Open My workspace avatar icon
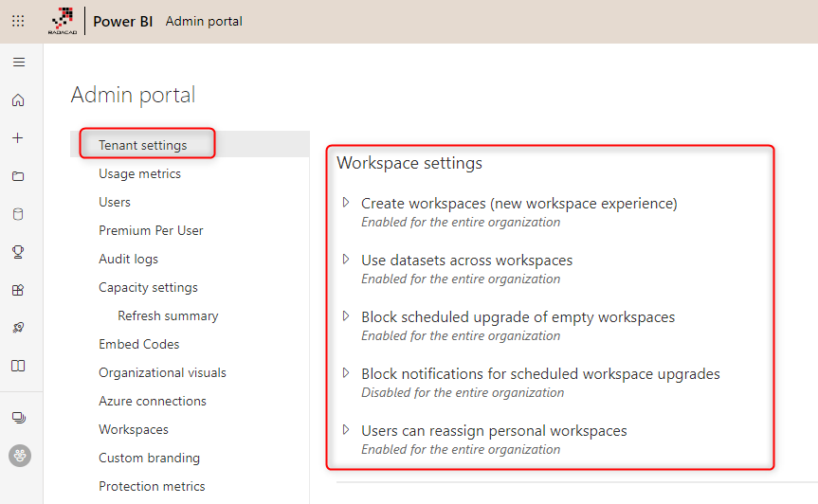The image size is (818, 504). pyautogui.click(x=19, y=456)
